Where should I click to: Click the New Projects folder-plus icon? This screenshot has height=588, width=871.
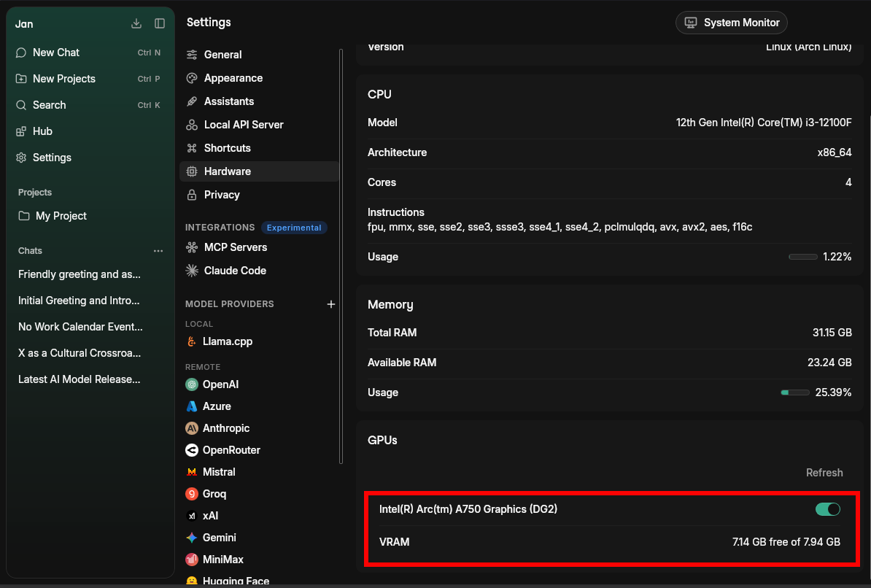(21, 78)
